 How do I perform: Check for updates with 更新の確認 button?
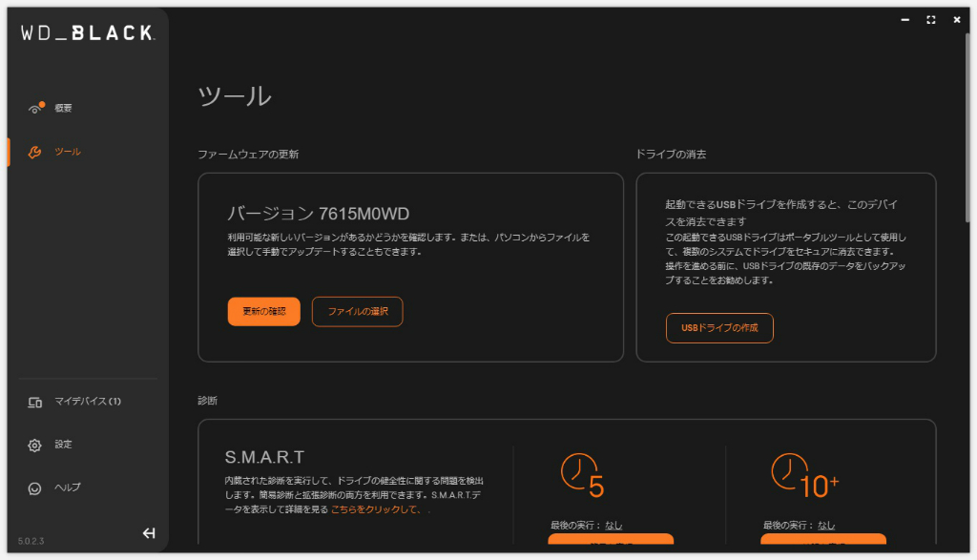tap(264, 311)
